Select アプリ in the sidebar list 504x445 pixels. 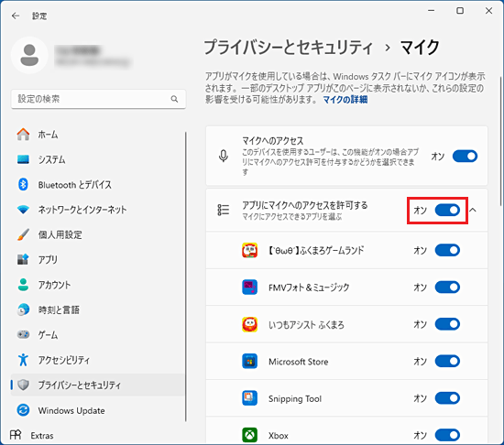tap(98, 259)
